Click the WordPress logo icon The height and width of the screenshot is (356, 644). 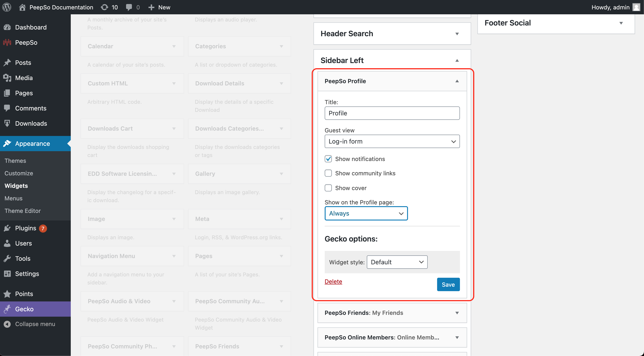[7, 7]
